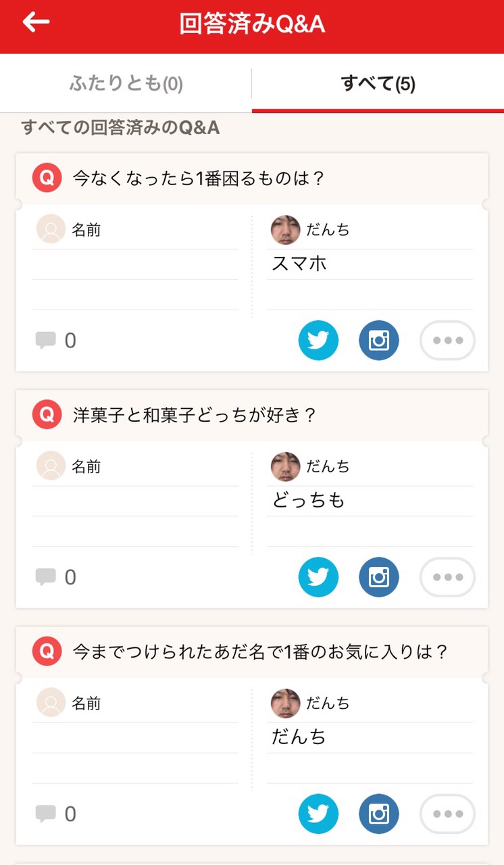Switch to the ふたりとも(0) tab
This screenshot has height=865, width=504.
pyautogui.click(x=126, y=84)
